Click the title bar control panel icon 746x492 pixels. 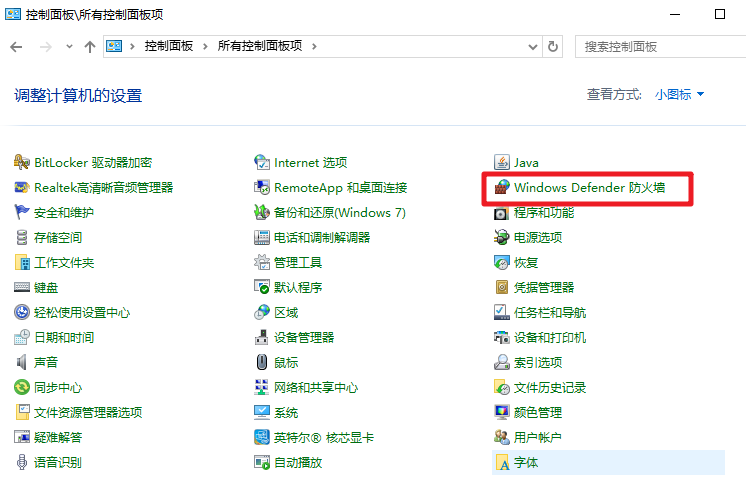tap(13, 14)
